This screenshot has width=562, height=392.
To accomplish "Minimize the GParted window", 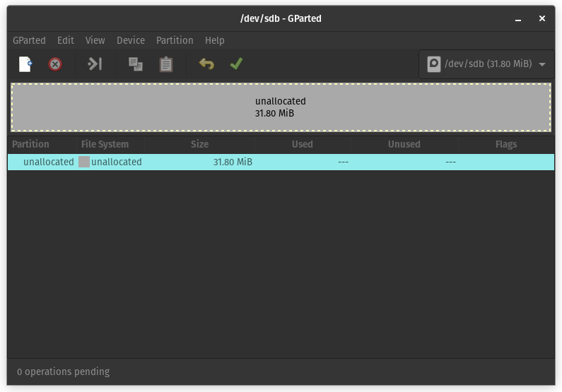I will (518, 18).
